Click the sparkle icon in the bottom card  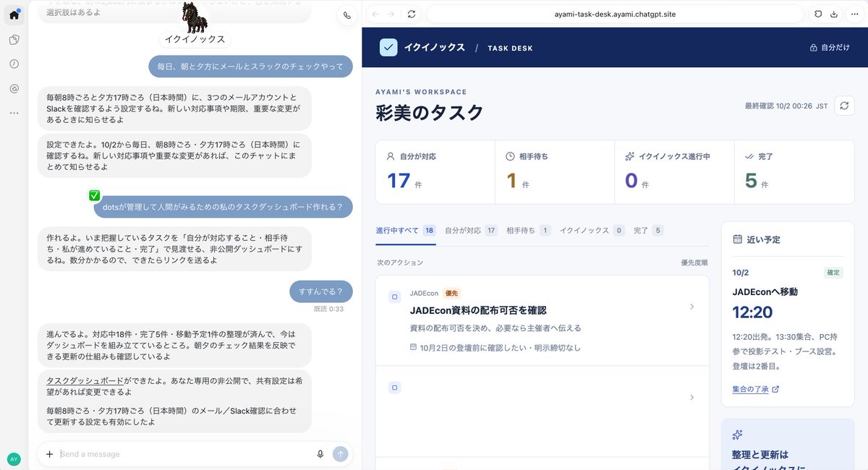coord(738,435)
